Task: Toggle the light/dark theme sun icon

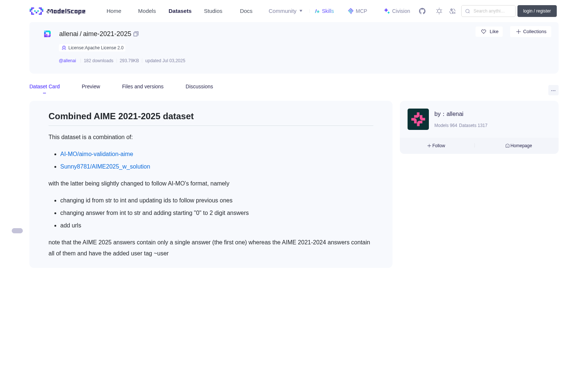Action: (x=439, y=11)
